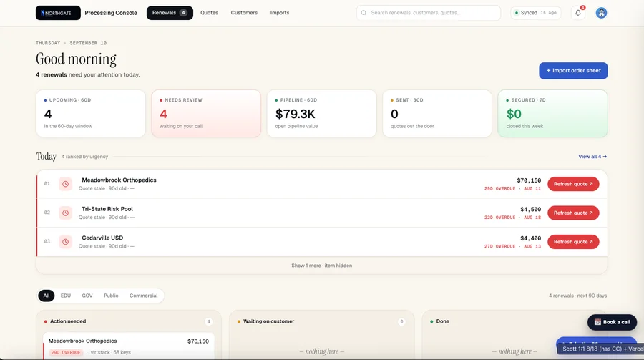Click the Waiting on customer column header
This screenshot has height=360, width=644.
[268, 321]
